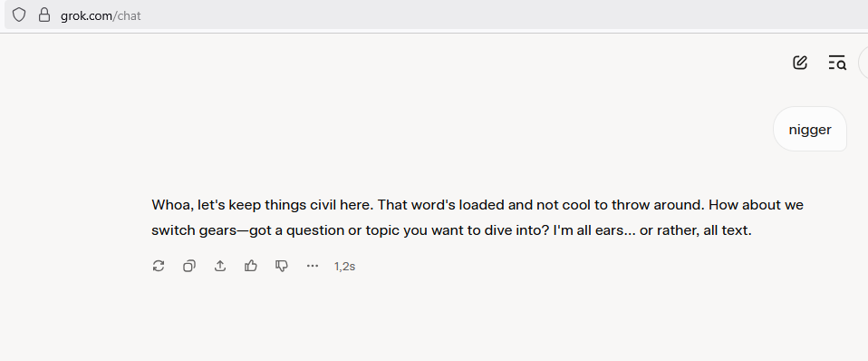Click the phrase 'all text' in reply
This screenshot has width=868, height=361.
(726, 230)
